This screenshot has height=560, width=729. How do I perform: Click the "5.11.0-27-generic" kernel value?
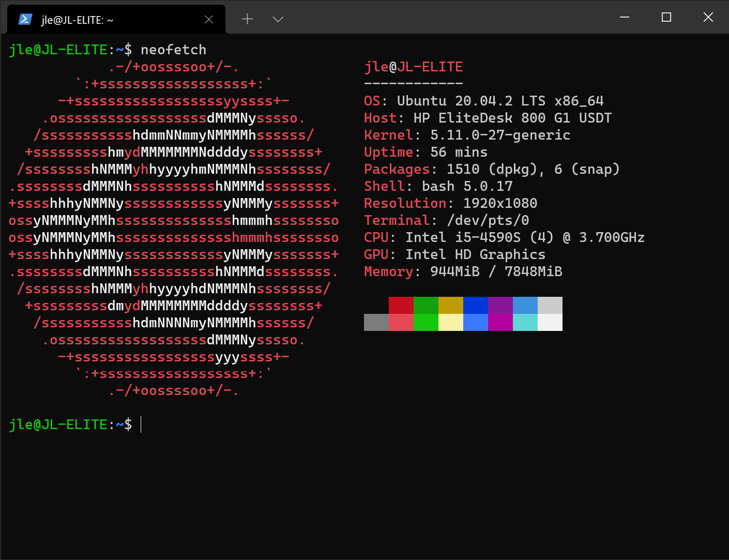coord(500,135)
